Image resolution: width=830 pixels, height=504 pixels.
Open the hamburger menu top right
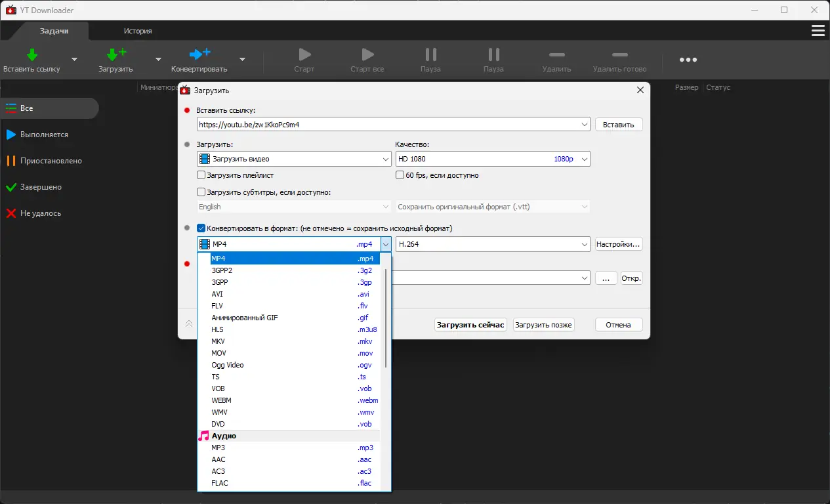[818, 30]
